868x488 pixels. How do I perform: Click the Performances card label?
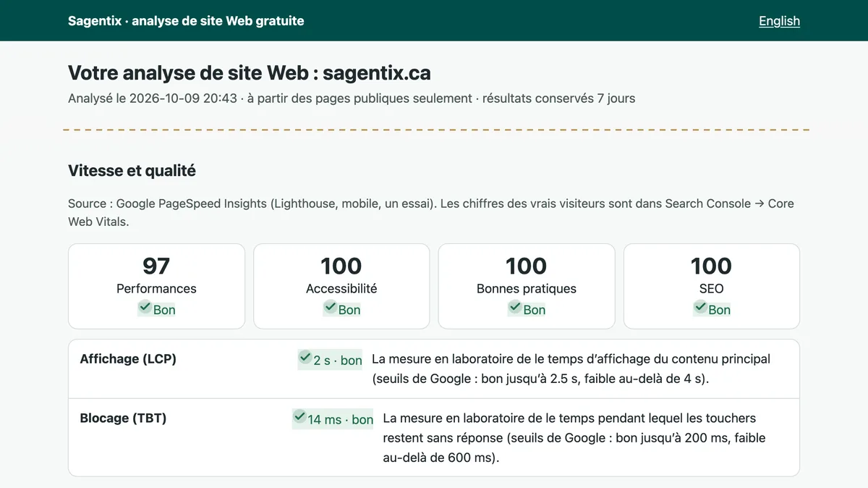[x=156, y=288]
